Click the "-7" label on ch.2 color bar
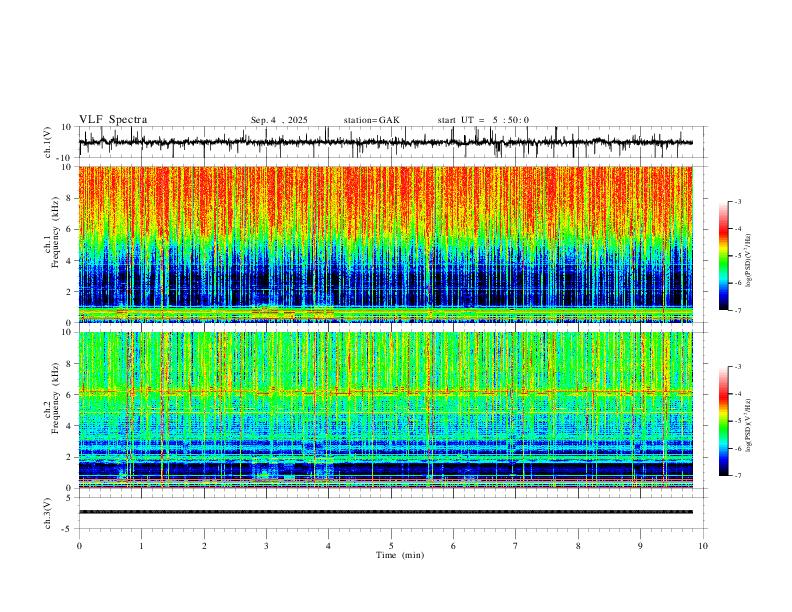Image resolution: width=792 pixels, height=612 pixels. pyautogui.click(x=738, y=476)
